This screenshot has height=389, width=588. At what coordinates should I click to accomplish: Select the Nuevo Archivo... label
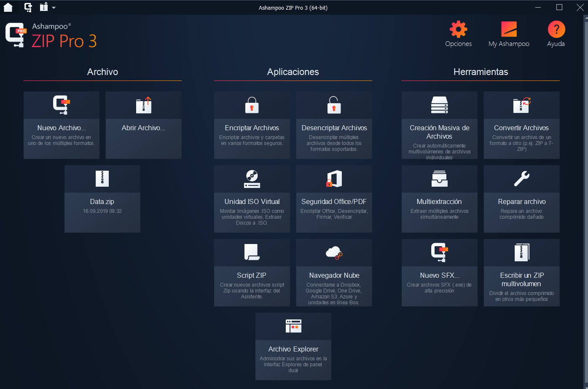point(62,128)
